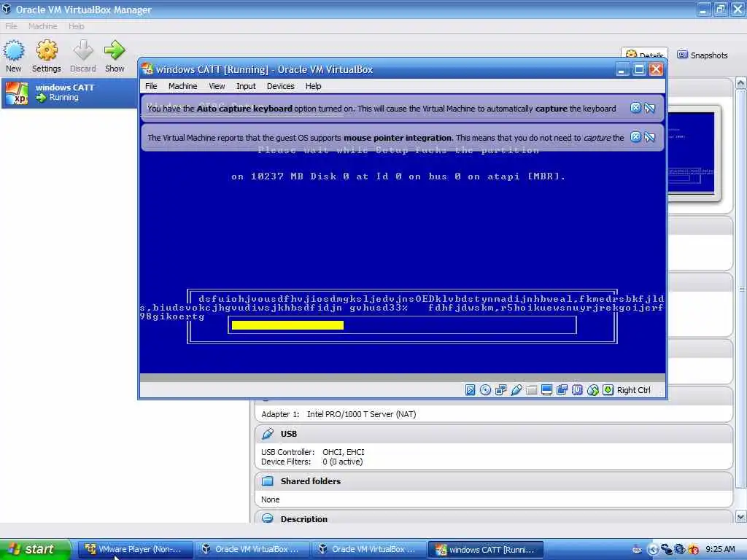Click the USB devices indicator in VM status bar
Screen dimensions: 747x560
[x=516, y=390]
